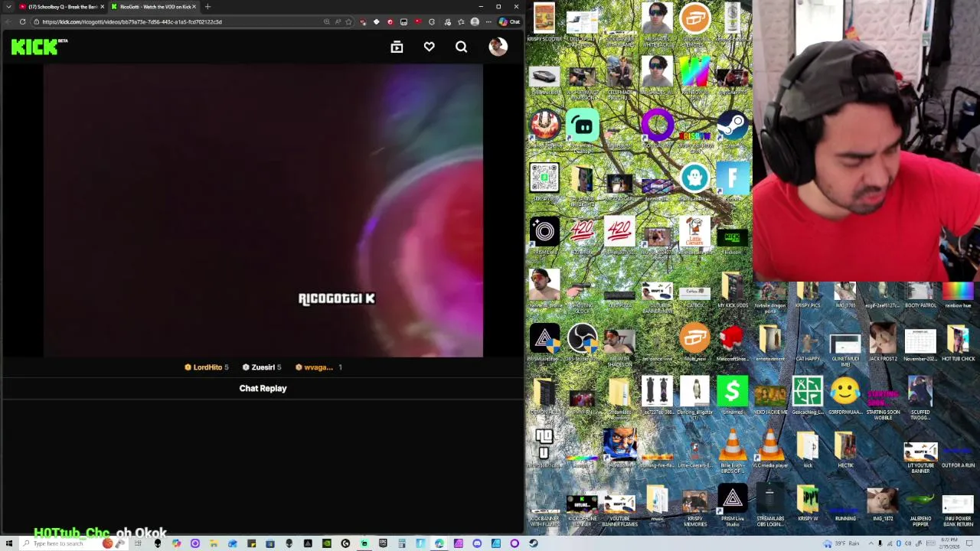Open the KRISPY PICS folder
The height and width of the screenshot is (551, 980).
(x=807, y=295)
